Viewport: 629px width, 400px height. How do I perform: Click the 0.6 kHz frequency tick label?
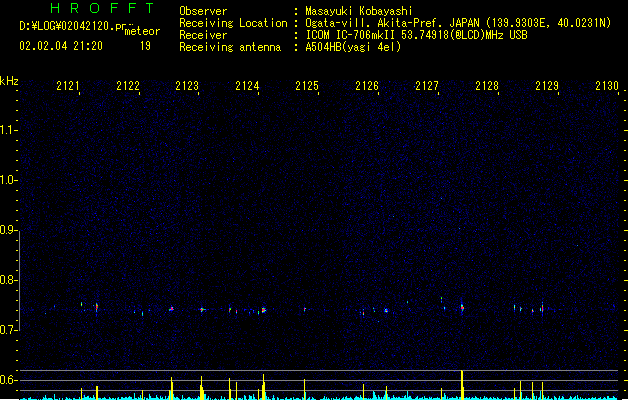click(x=8, y=380)
